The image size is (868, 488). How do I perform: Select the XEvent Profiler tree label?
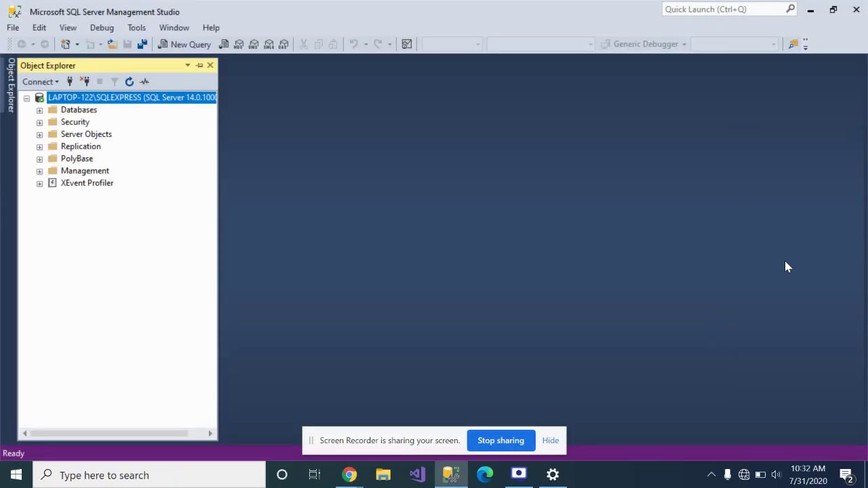pos(87,183)
